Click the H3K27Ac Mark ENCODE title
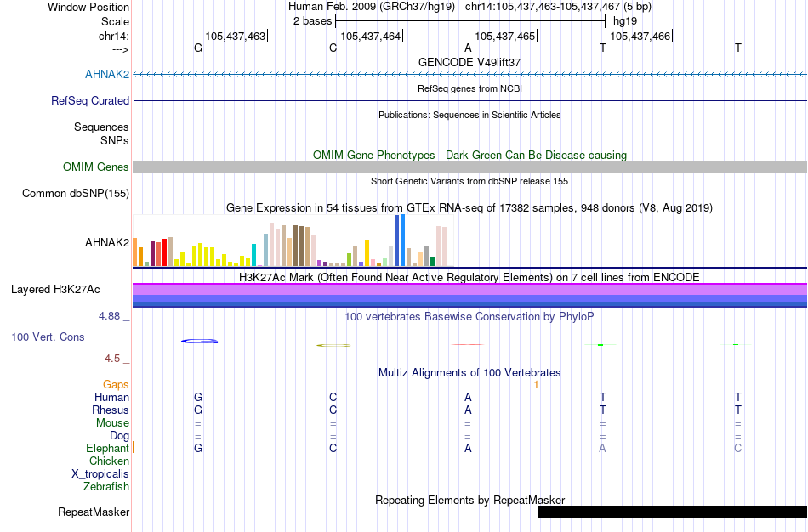Image resolution: width=808 pixels, height=532 pixels. click(469, 278)
